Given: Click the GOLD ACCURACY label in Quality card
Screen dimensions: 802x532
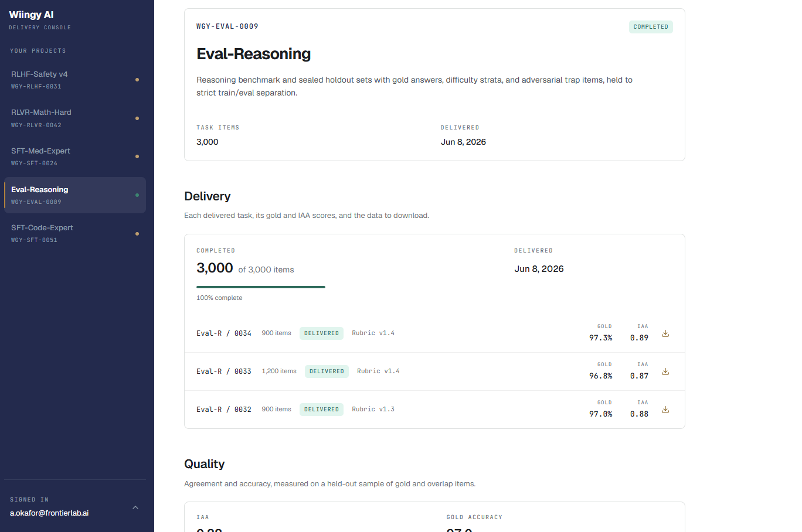Looking at the screenshot, I should [x=474, y=517].
